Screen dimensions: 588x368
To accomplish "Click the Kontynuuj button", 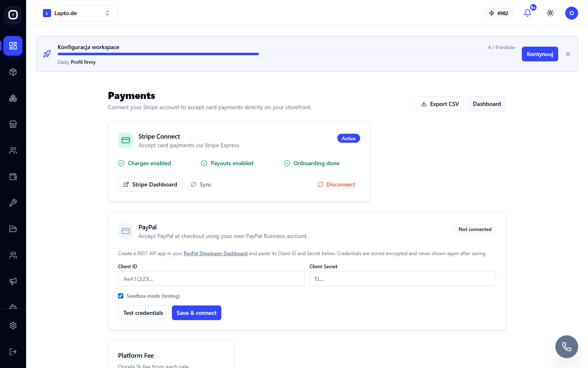I will coord(540,54).
